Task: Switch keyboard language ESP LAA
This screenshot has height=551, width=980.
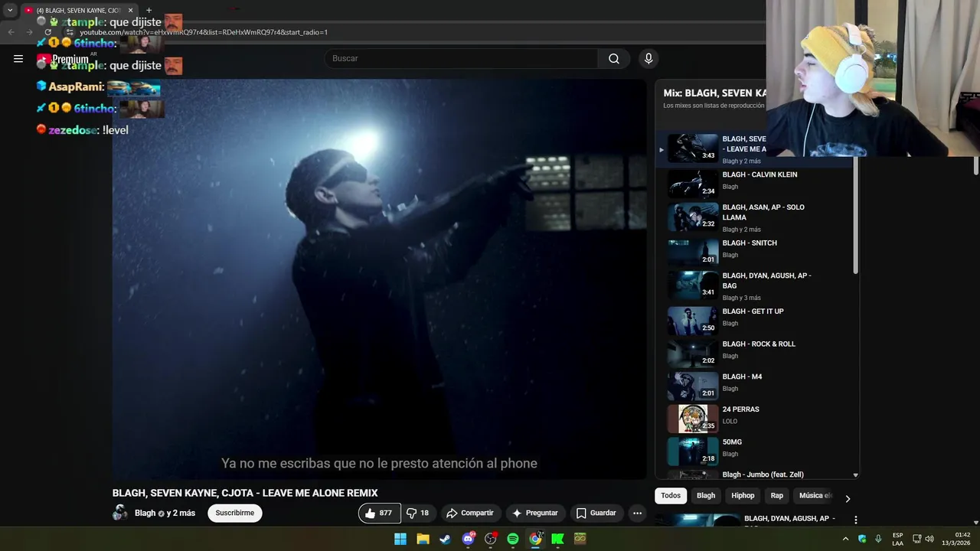Action: click(x=897, y=539)
